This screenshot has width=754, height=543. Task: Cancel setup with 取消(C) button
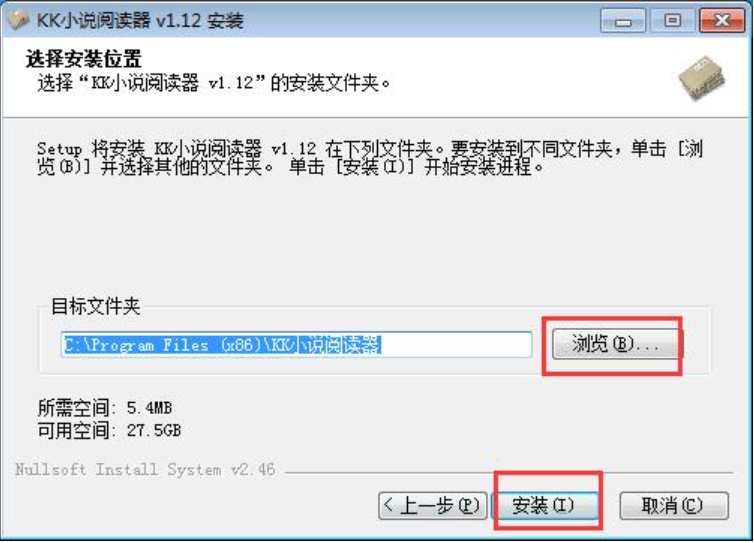674,505
